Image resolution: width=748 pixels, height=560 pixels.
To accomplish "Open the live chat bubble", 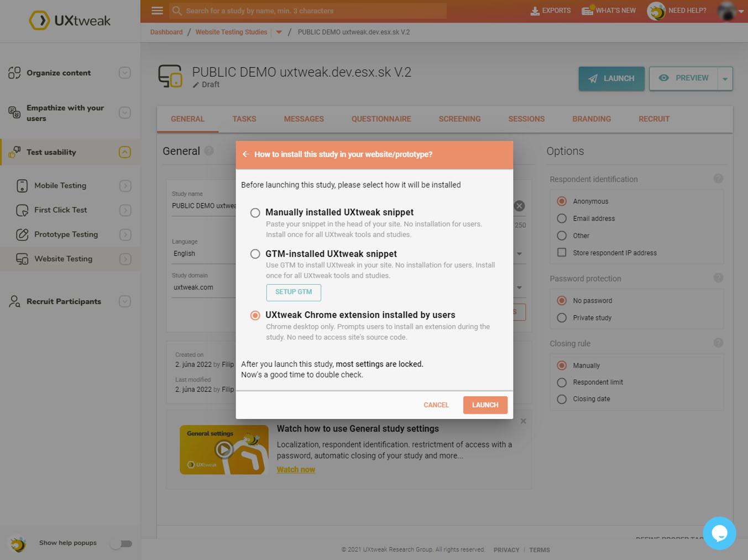I will click(719, 533).
